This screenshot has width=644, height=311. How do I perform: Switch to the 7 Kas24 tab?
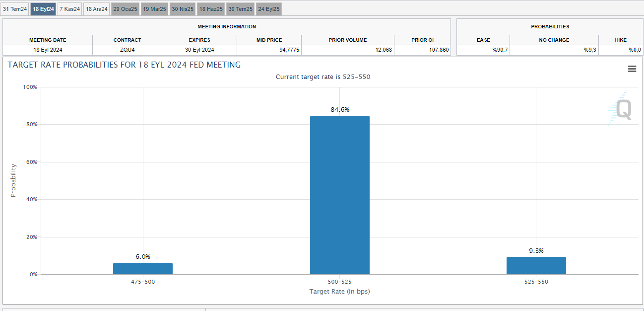(x=69, y=9)
